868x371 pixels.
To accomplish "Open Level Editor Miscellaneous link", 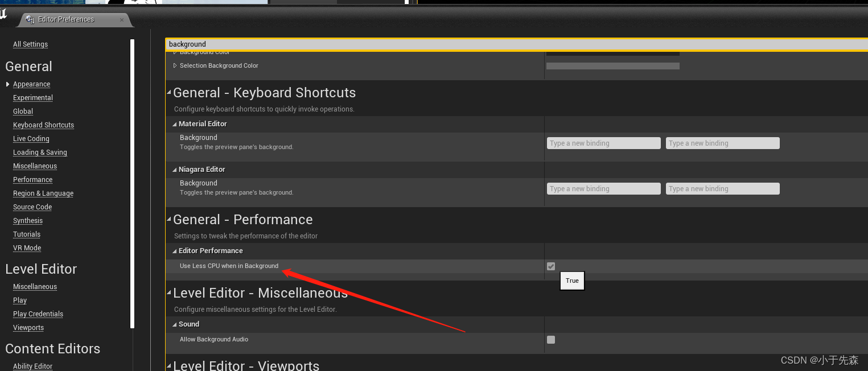I will coord(35,287).
